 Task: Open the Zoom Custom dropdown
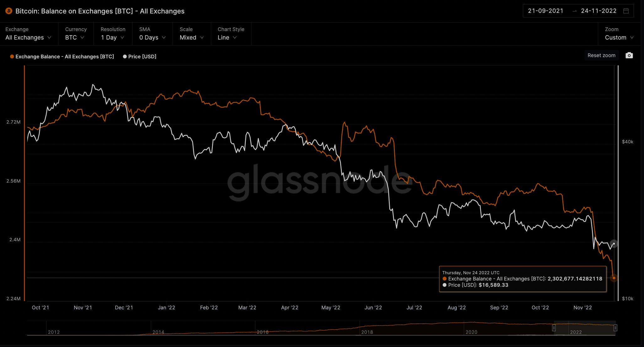pos(619,37)
